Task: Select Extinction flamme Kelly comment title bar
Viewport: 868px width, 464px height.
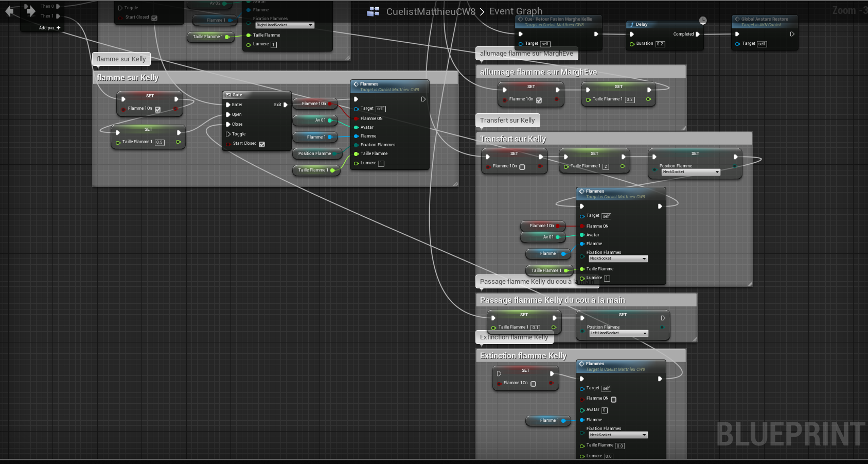Action: click(581, 356)
